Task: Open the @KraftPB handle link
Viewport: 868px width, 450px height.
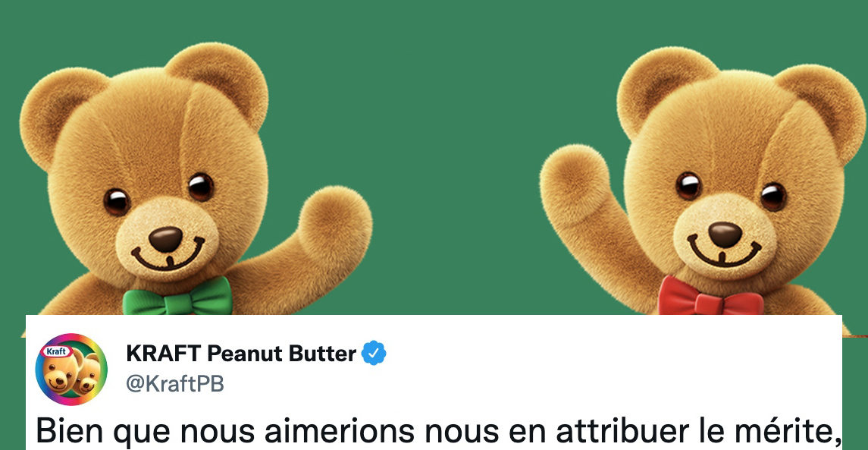Action: coord(175,383)
